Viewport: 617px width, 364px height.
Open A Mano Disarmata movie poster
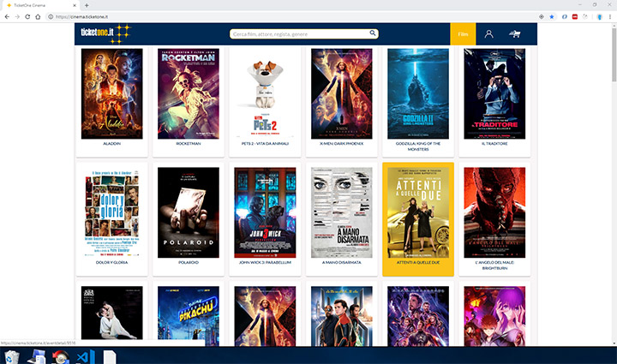(x=342, y=212)
